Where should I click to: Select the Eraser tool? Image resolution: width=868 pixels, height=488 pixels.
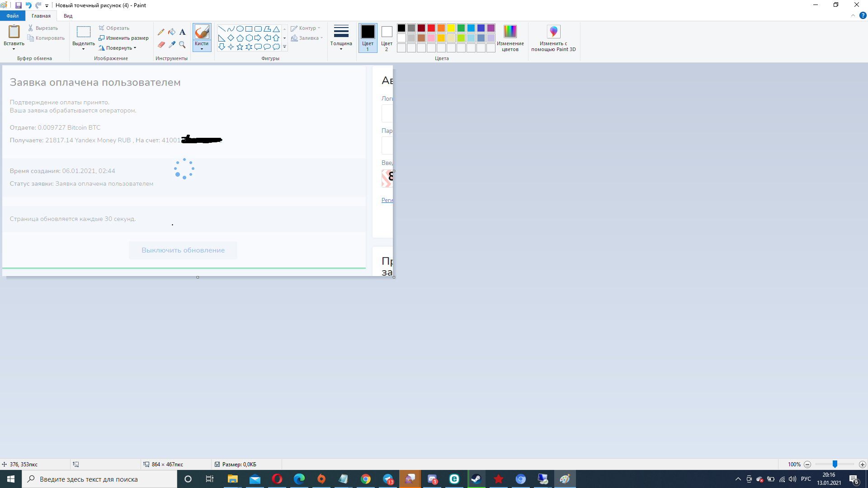161,45
